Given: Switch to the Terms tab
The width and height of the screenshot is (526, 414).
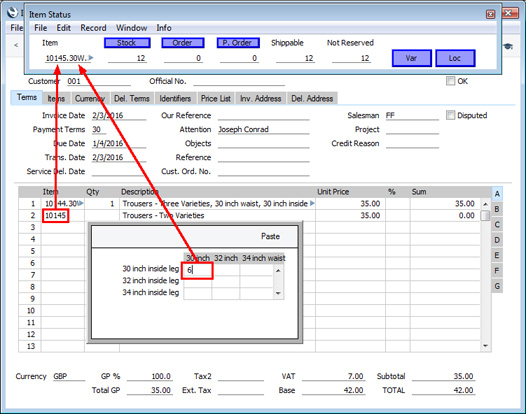Looking at the screenshot, I should tap(27, 97).
